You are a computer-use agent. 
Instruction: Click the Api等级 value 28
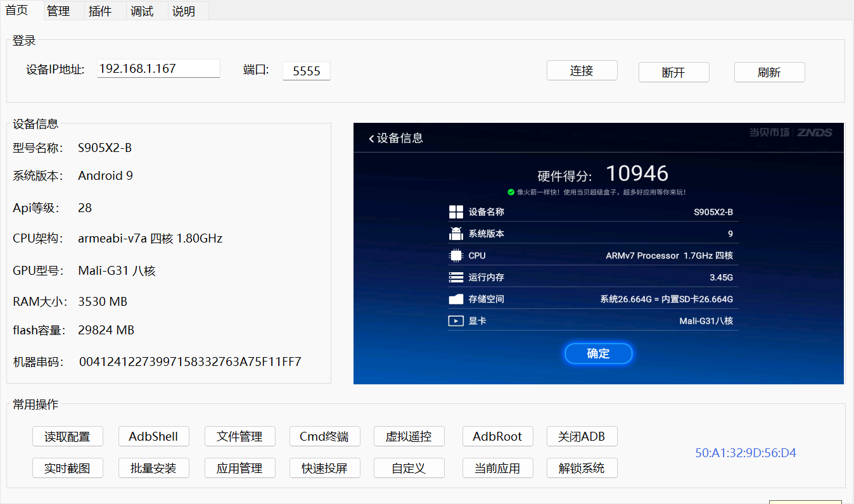85,208
